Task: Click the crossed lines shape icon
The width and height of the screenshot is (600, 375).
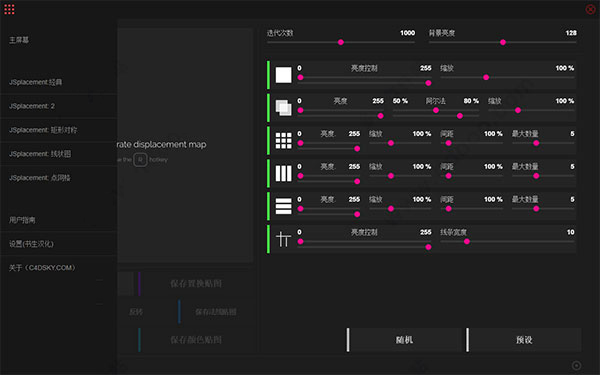Action: point(284,239)
